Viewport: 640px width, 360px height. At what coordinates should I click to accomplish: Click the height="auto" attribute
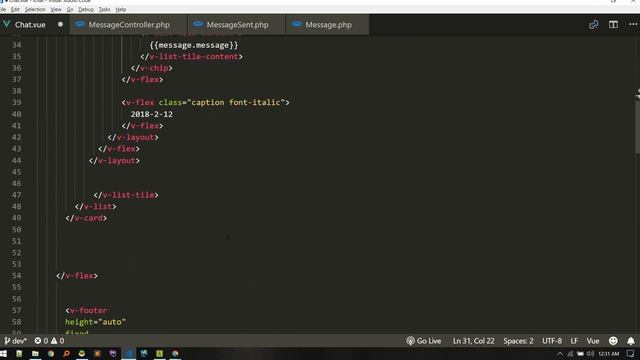click(x=95, y=322)
